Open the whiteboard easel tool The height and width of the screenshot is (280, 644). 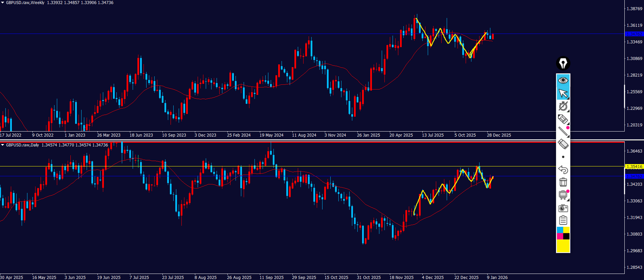563,195
